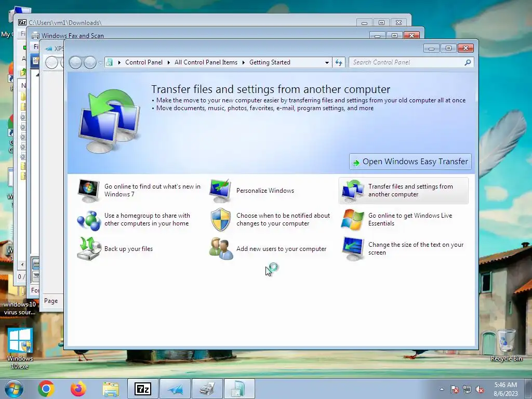Open 'Go online to get Windows Live Essentials'
The height and width of the screenshot is (399, 532).
point(410,220)
